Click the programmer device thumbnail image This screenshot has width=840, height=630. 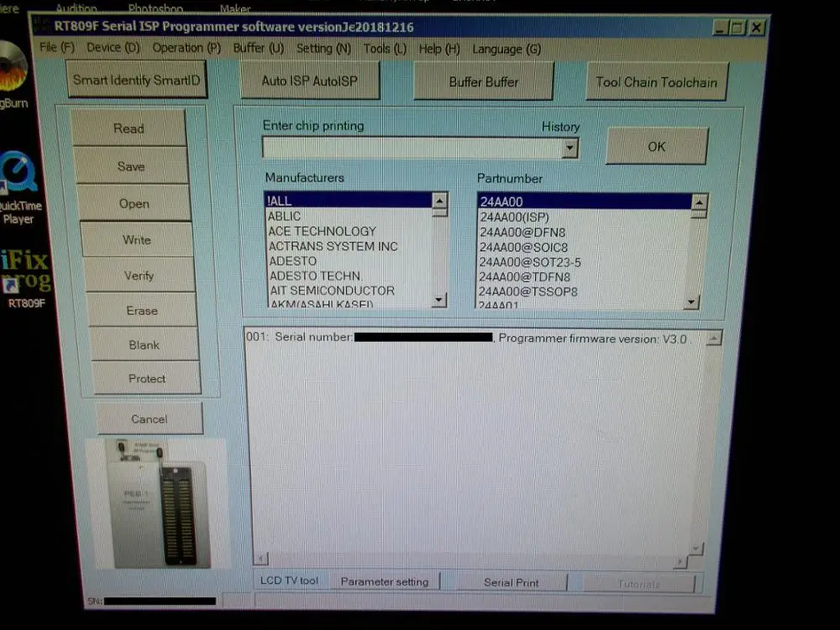click(159, 502)
